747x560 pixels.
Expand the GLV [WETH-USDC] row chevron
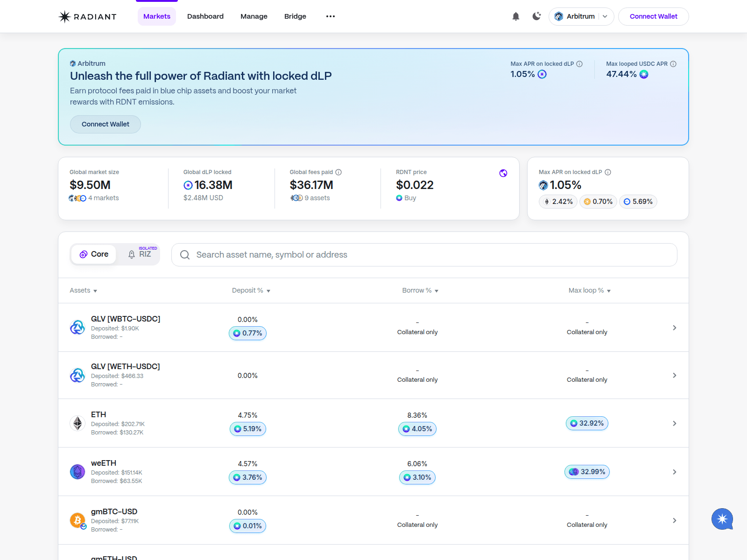675,375
